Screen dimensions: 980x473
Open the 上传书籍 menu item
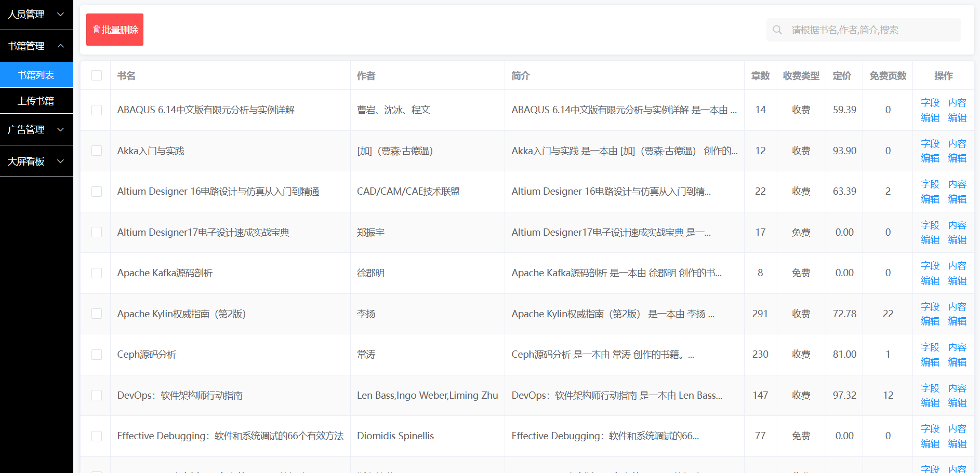pos(36,101)
